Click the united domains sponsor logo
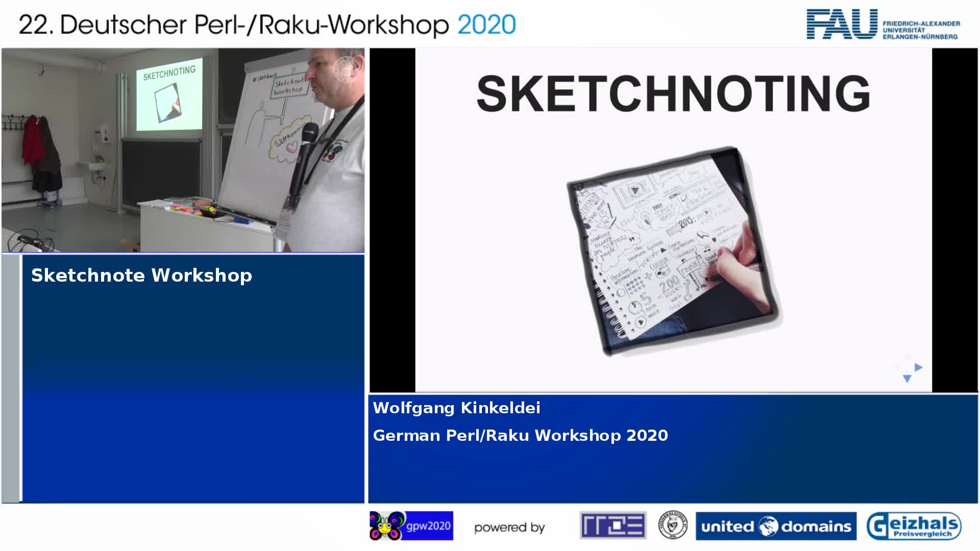The image size is (980, 551). (x=776, y=526)
